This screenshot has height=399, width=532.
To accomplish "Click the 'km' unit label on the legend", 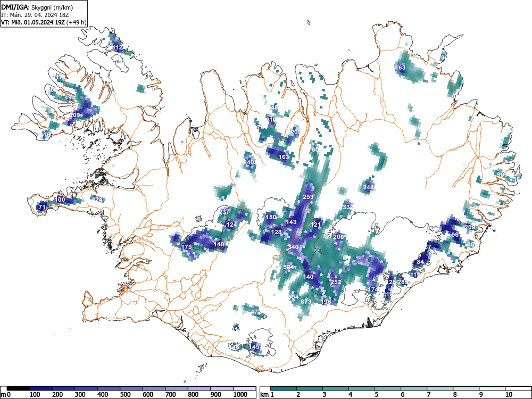I will point(264,394).
